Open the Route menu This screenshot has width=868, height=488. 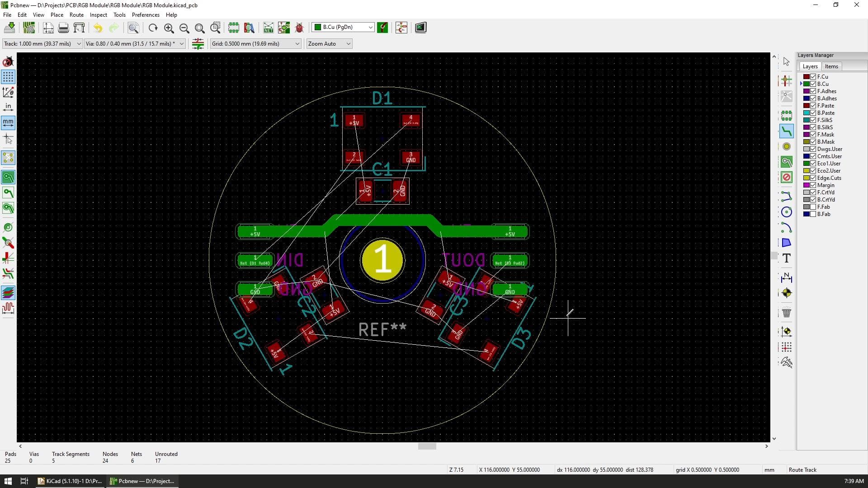76,14
